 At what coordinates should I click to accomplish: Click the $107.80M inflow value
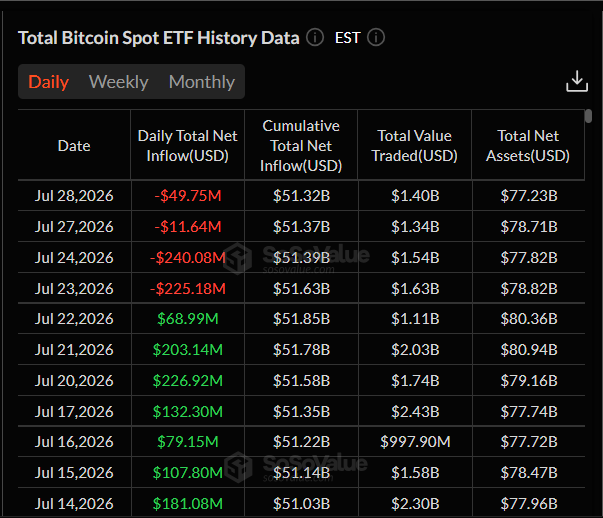(188, 473)
